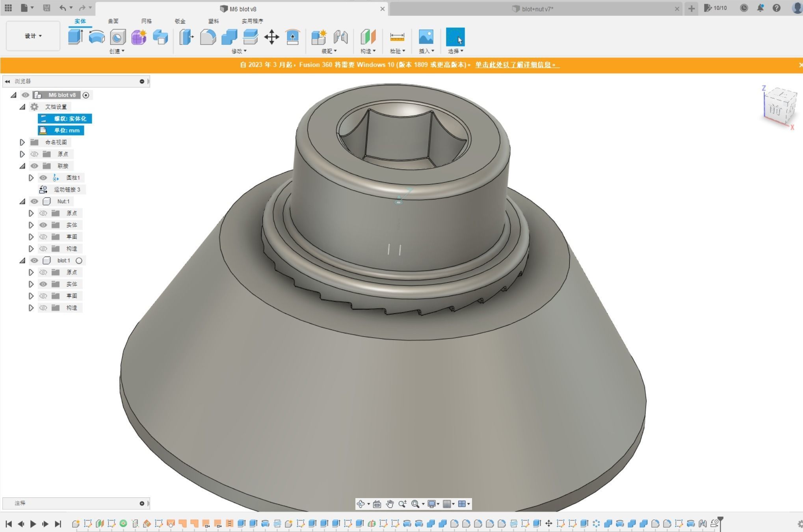This screenshot has height=532, width=803.
Task: Select the Revolve tool icon
Action: coord(97,37)
